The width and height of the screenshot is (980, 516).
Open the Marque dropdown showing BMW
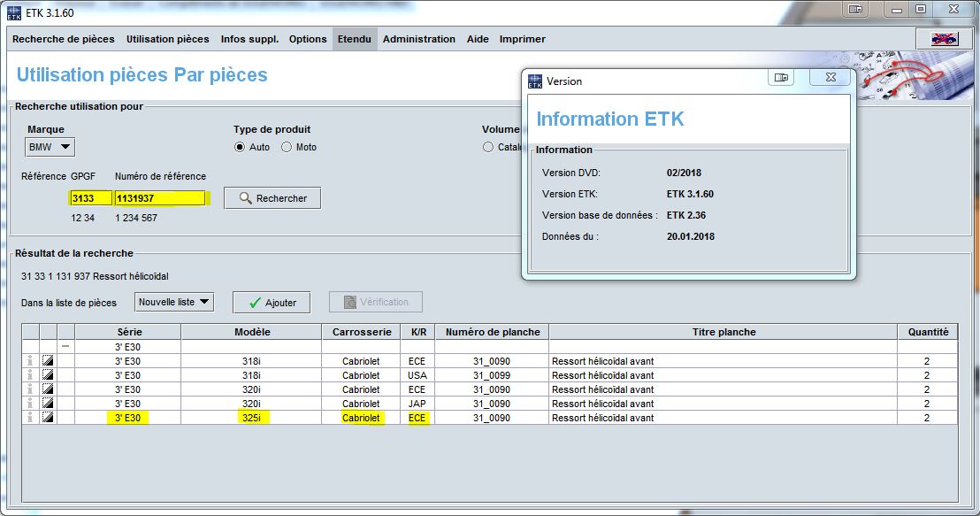pos(50,147)
